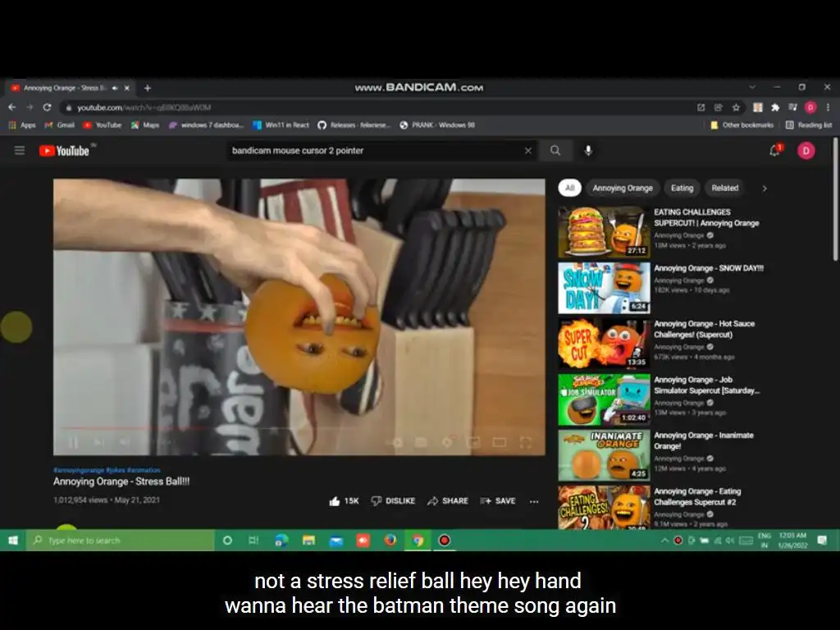Open a new Chrome tab
This screenshot has width=840, height=630.
point(148,88)
